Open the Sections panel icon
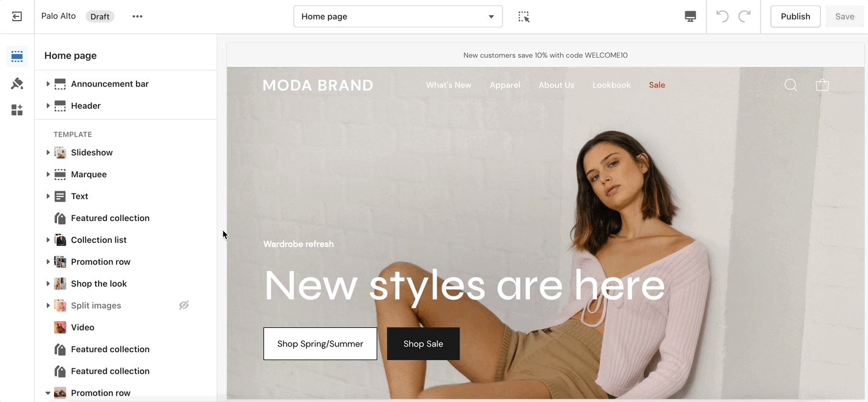 17,56
